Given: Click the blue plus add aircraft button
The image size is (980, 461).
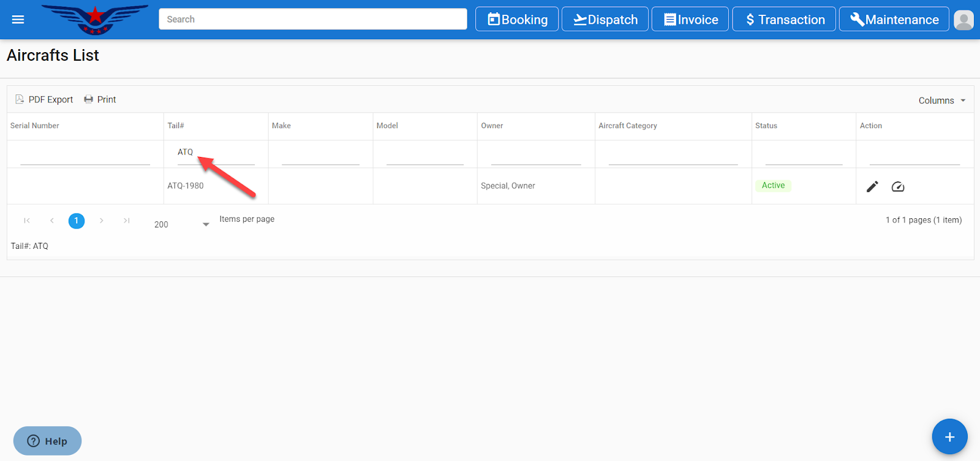Looking at the screenshot, I should tap(949, 436).
